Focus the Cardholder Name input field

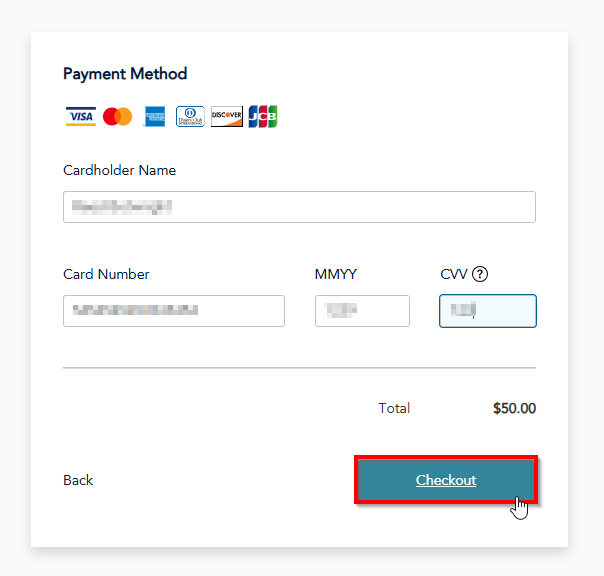pyautogui.click(x=299, y=207)
